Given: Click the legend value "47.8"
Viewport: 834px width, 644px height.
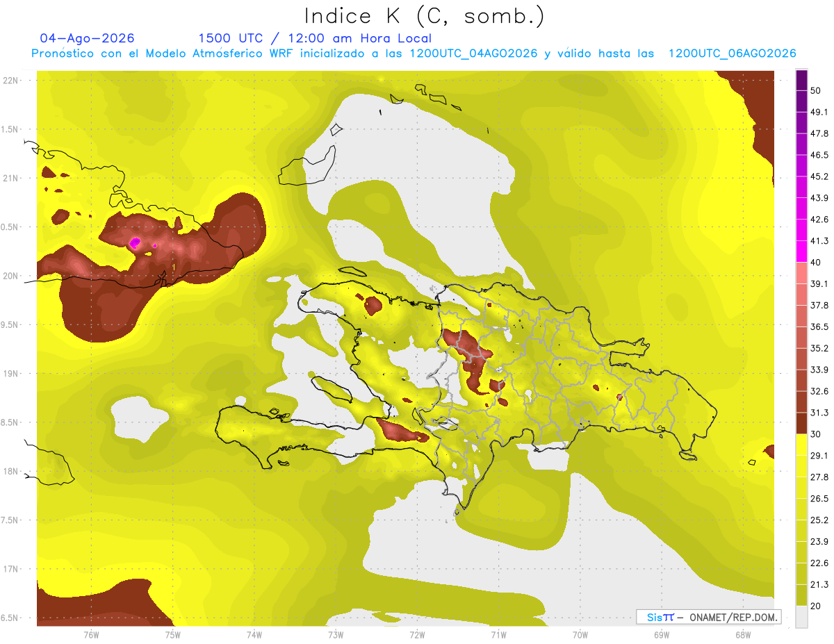Looking at the screenshot, I should (x=819, y=133).
